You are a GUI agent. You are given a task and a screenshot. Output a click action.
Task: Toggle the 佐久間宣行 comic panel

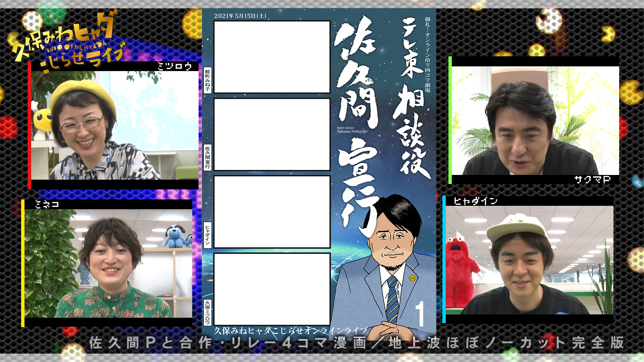tap(272, 134)
